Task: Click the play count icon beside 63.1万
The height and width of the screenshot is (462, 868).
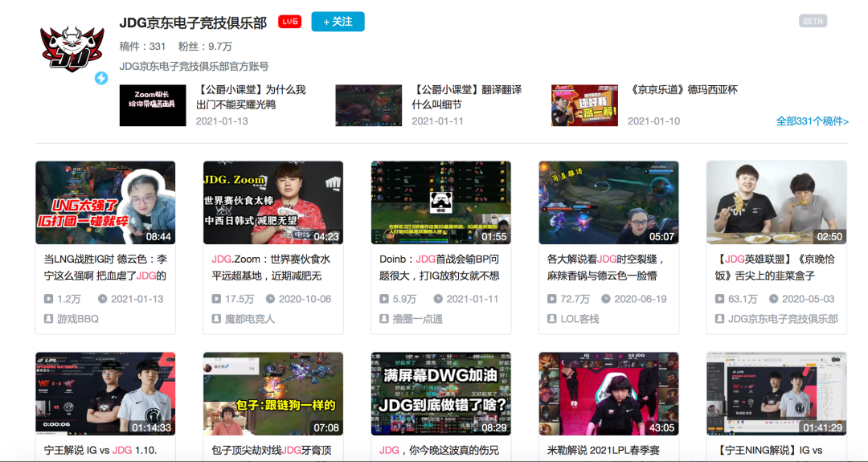Action: point(719,299)
